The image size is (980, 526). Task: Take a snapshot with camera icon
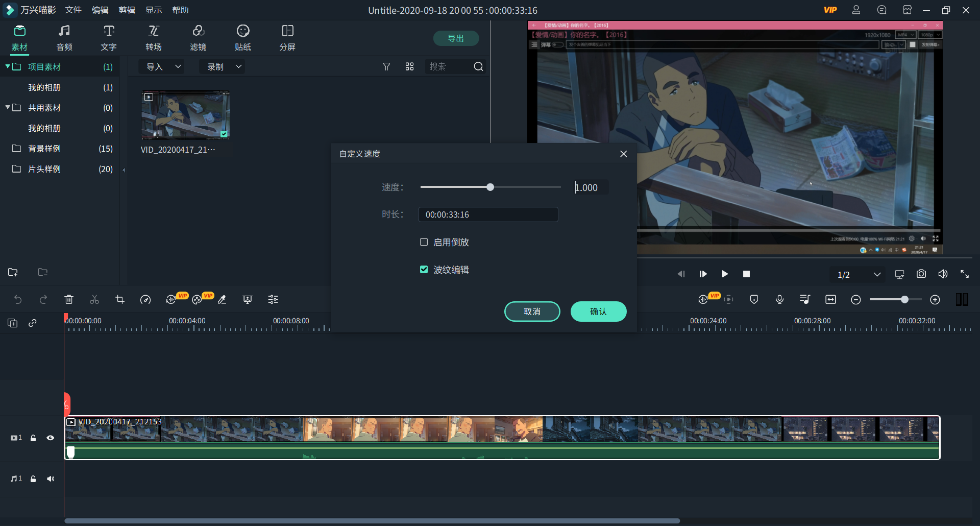coord(921,274)
